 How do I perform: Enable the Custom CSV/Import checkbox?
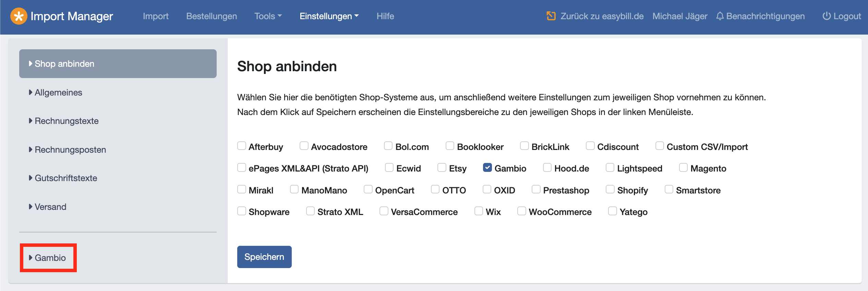[x=660, y=146]
